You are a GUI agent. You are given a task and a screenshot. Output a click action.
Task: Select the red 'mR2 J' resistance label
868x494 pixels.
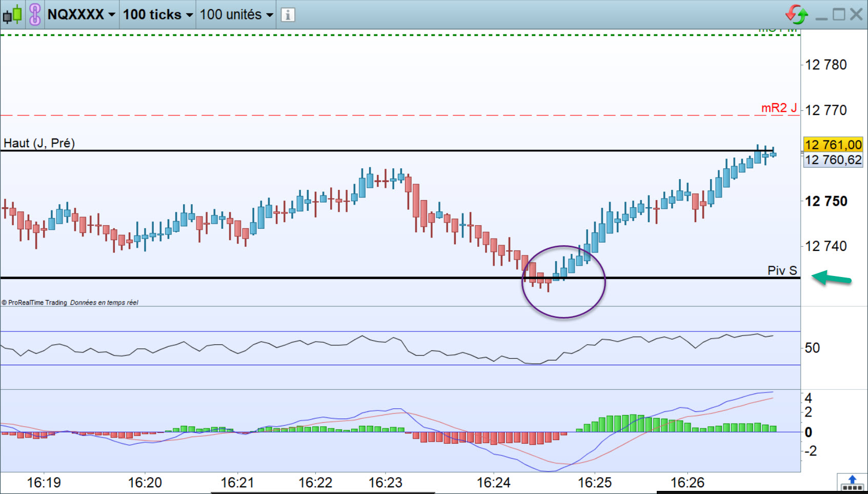pos(779,108)
